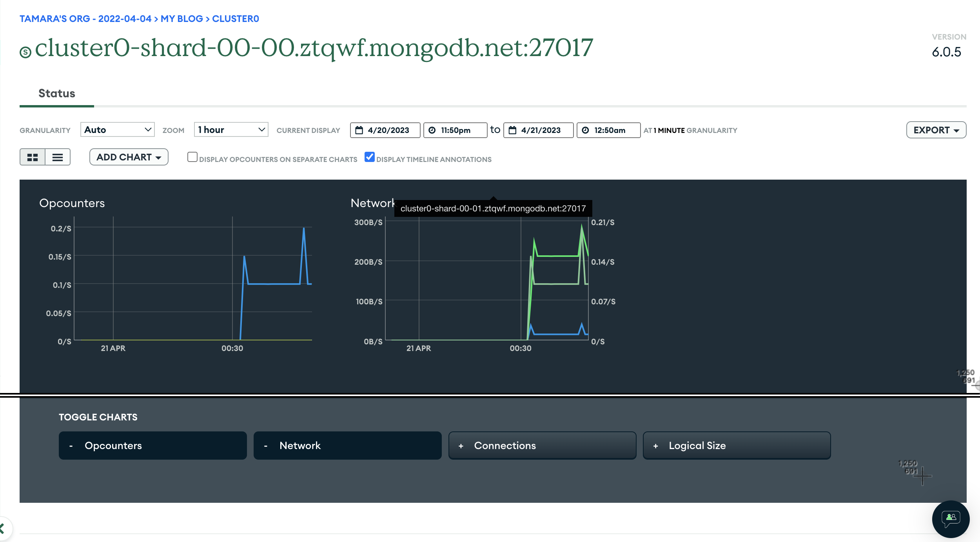Click the 11:50pm clock icon
The height and width of the screenshot is (542, 980).
point(432,130)
